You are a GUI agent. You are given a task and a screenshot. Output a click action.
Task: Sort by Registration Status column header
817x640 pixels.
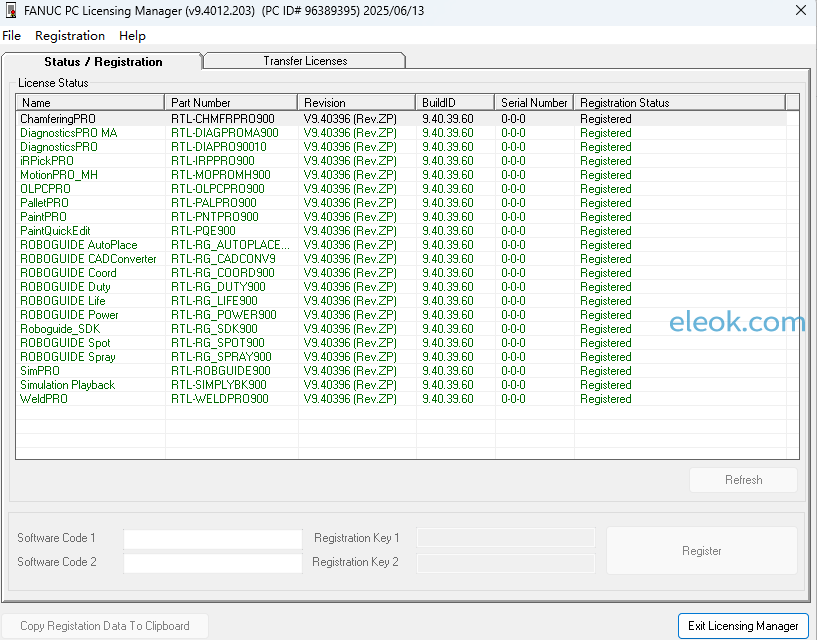(679, 103)
